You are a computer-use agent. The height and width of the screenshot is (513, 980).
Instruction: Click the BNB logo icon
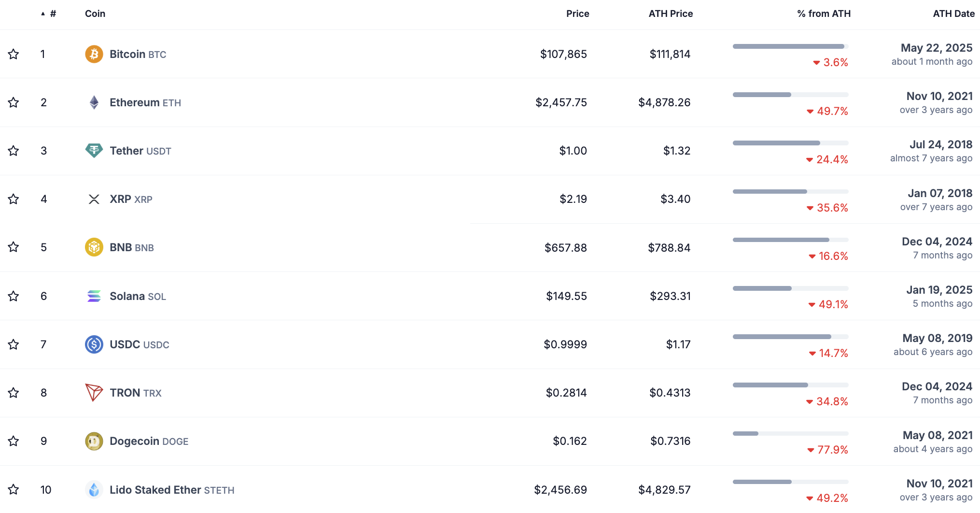click(94, 247)
